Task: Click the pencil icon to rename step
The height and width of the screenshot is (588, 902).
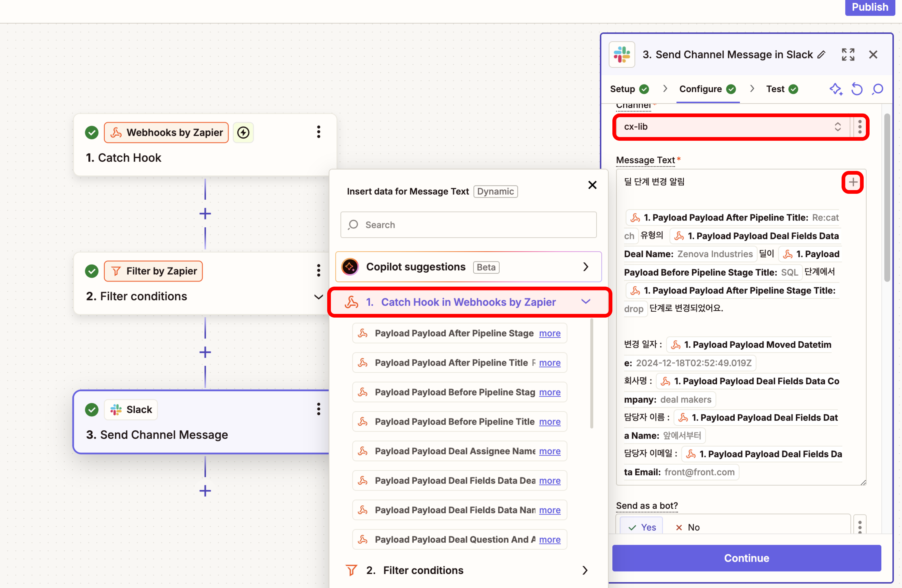Action: coord(821,55)
